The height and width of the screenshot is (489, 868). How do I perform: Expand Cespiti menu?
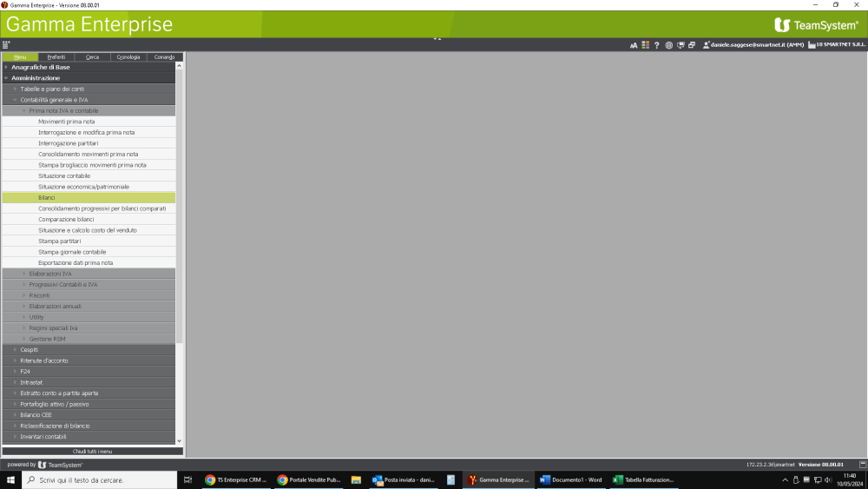89,349
